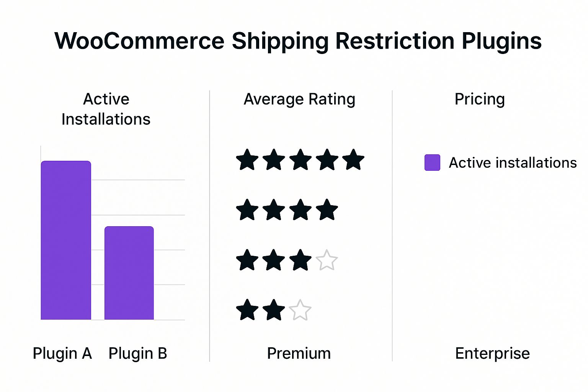Image resolution: width=588 pixels, height=392 pixels.
Task: Select the Plugin B label
Action: (138, 353)
